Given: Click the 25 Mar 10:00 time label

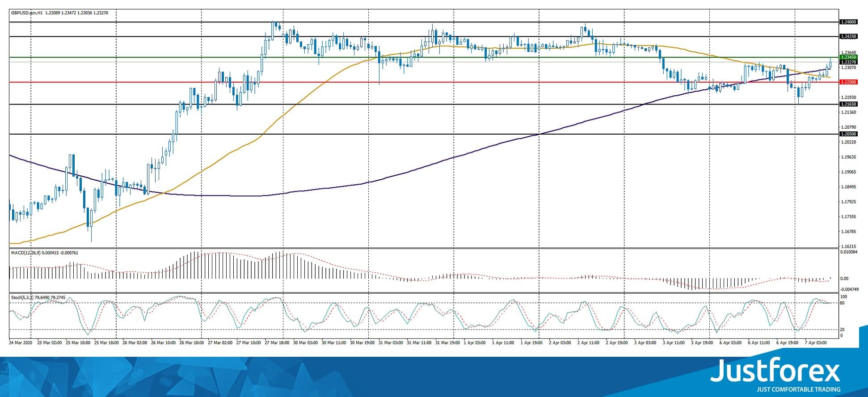Looking at the screenshot, I should 78,343.
